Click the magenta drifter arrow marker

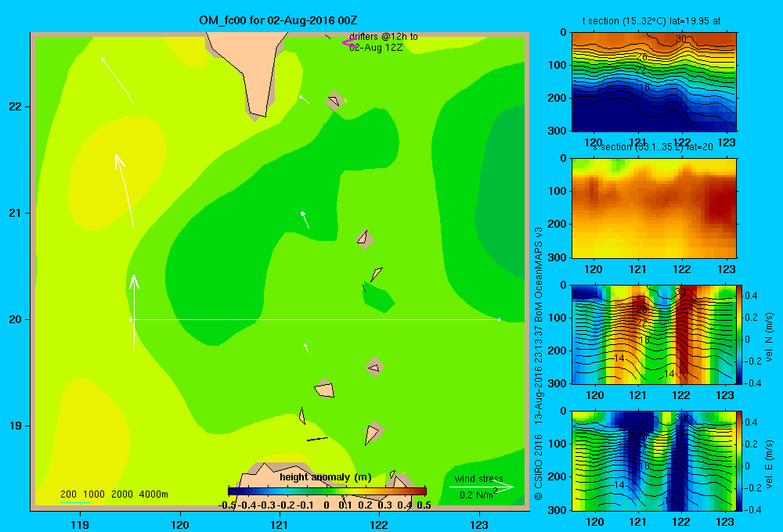click(349, 42)
